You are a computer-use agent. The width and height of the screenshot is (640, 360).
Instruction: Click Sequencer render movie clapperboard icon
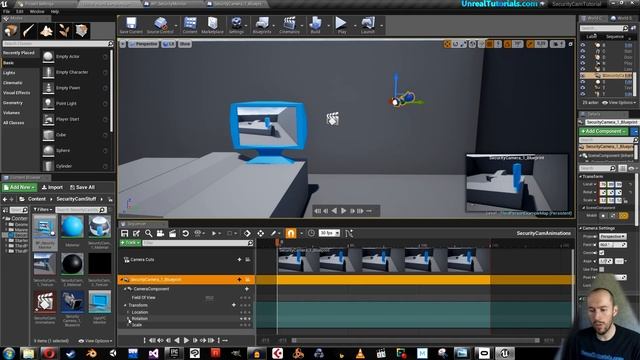pos(173,233)
